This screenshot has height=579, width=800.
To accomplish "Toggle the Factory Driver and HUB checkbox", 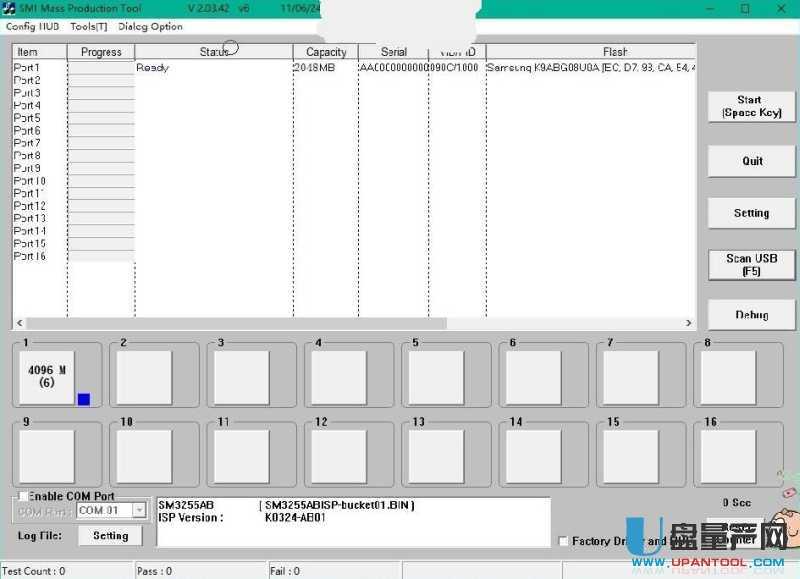I will [563, 541].
